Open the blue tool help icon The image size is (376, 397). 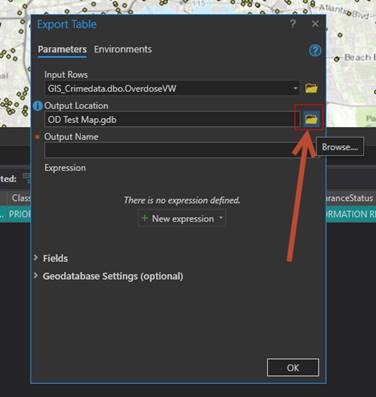[x=315, y=51]
